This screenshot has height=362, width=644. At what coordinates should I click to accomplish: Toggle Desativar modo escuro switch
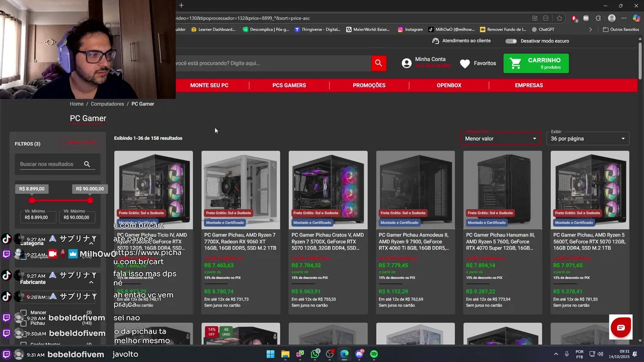(511, 41)
